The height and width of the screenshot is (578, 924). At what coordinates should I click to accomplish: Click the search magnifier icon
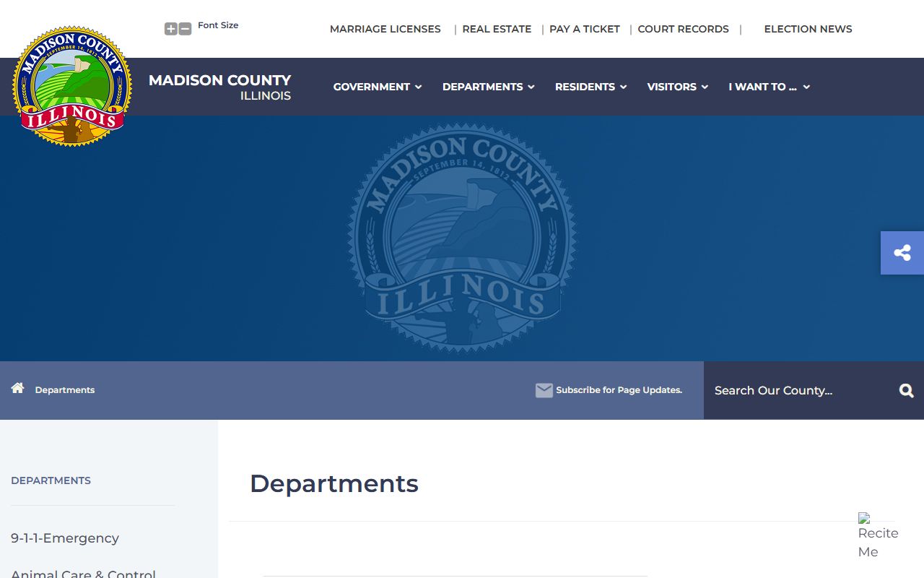click(907, 391)
